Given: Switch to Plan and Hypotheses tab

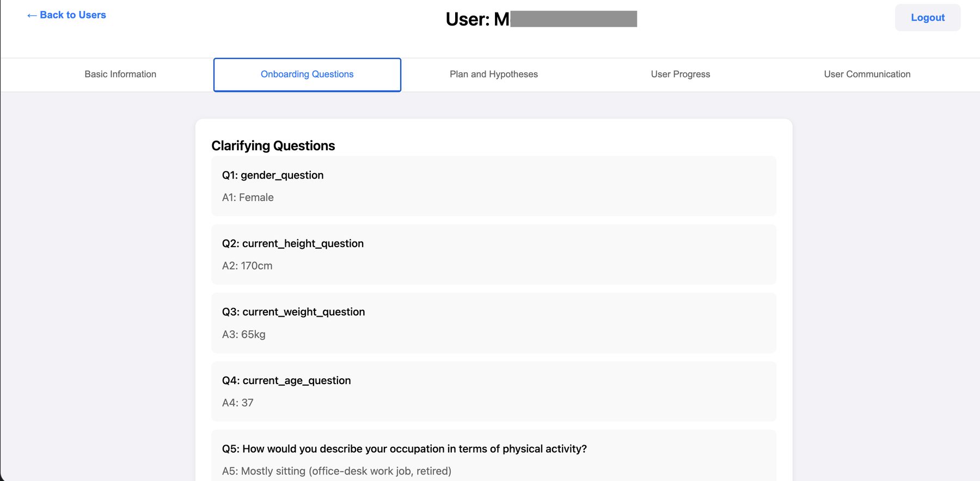Looking at the screenshot, I should (x=494, y=75).
